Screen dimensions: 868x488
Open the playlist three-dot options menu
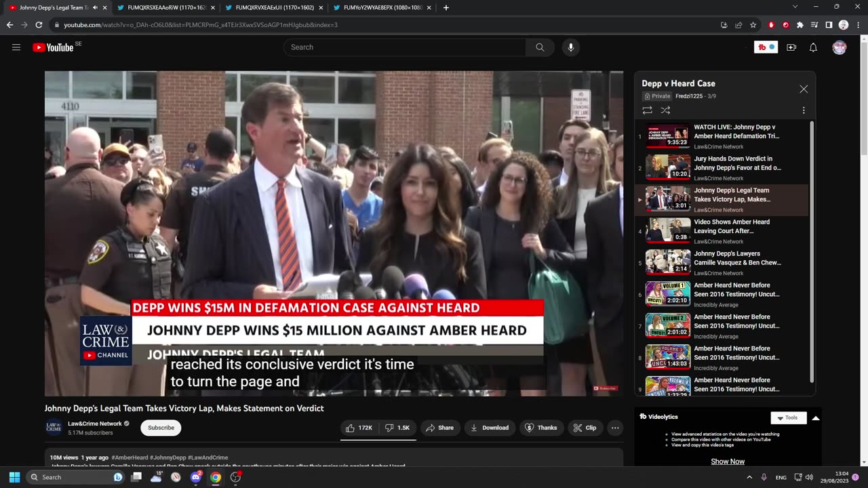[804, 110]
